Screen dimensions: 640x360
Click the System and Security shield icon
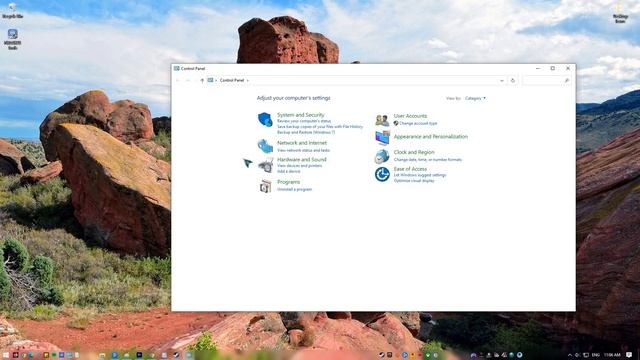click(x=265, y=120)
